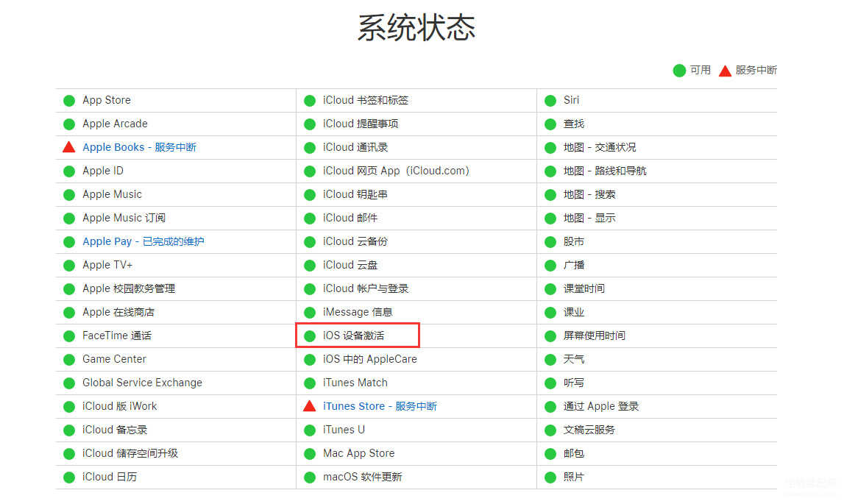The image size is (844, 504).
Task: Click green status dot beside iMessage 信息
Action: [x=310, y=312]
